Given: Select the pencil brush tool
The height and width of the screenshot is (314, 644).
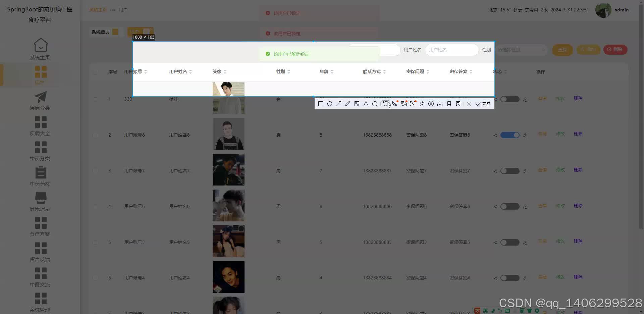Looking at the screenshot, I should [x=348, y=104].
